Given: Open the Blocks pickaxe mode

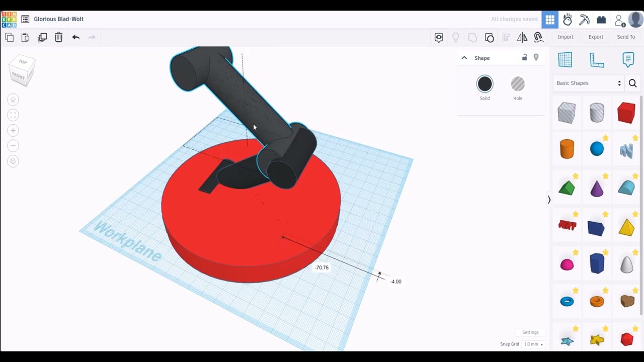Looking at the screenshot, I should click(x=584, y=20).
